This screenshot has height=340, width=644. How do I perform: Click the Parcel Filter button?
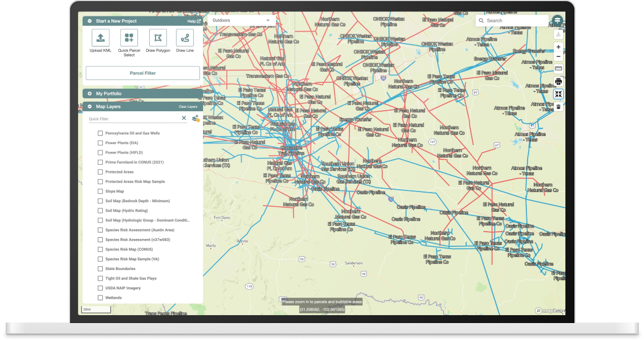point(142,73)
